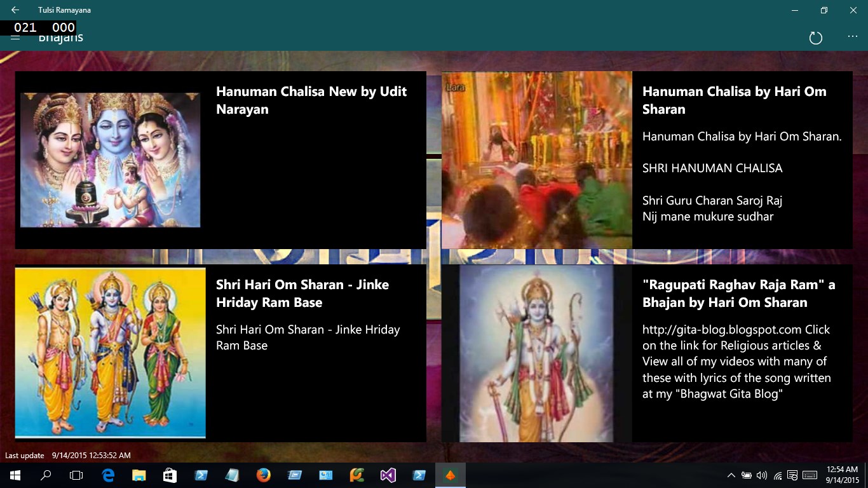
Task: Launch Firefox from the taskbar
Action: 264,475
